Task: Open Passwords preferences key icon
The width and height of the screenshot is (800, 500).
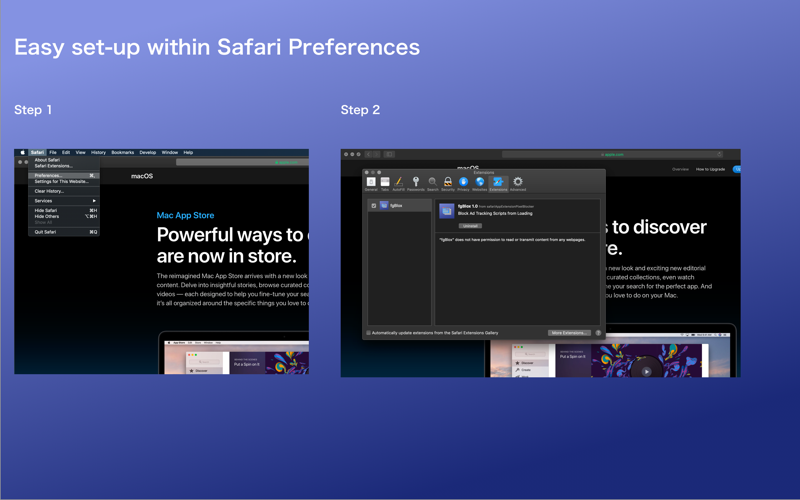Action: [416, 182]
